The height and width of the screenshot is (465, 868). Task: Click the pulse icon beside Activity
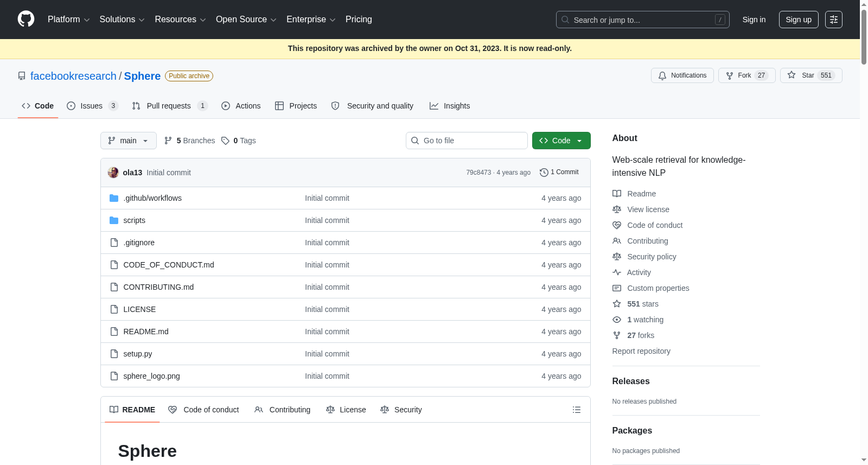click(x=617, y=272)
